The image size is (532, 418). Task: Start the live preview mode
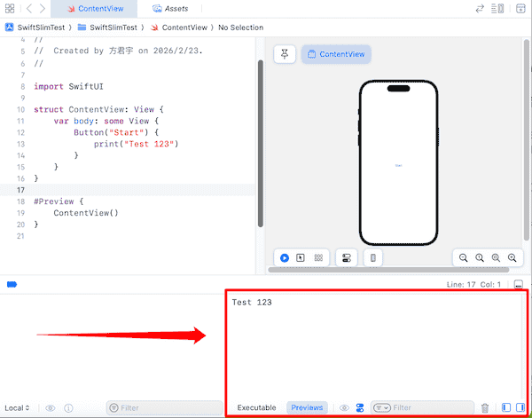pyautogui.click(x=285, y=257)
